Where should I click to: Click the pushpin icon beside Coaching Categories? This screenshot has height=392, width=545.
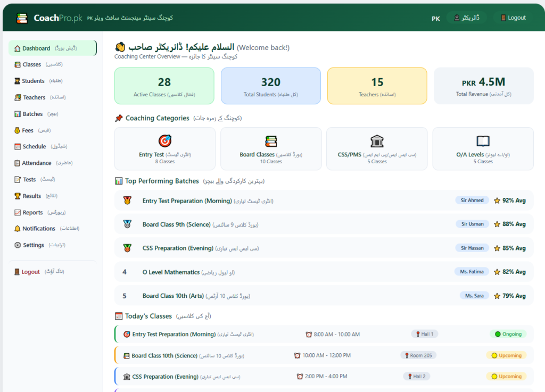(x=119, y=119)
